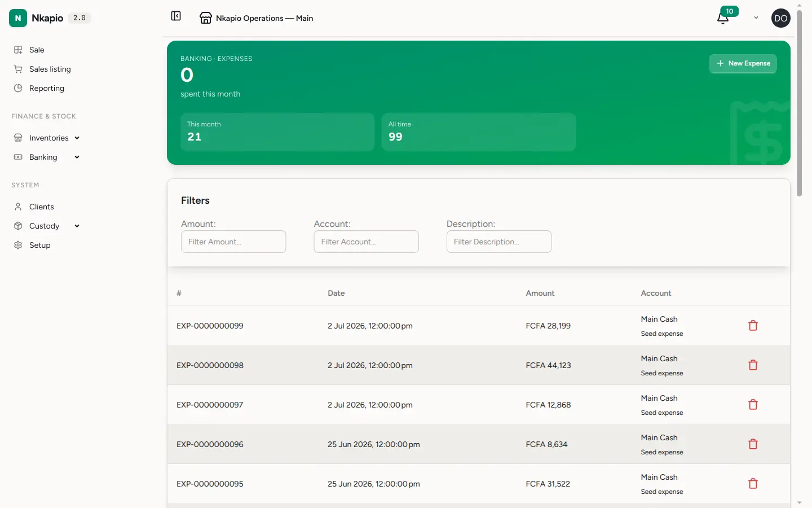Click the New Expense button
This screenshot has width=812, height=508.
click(x=743, y=63)
